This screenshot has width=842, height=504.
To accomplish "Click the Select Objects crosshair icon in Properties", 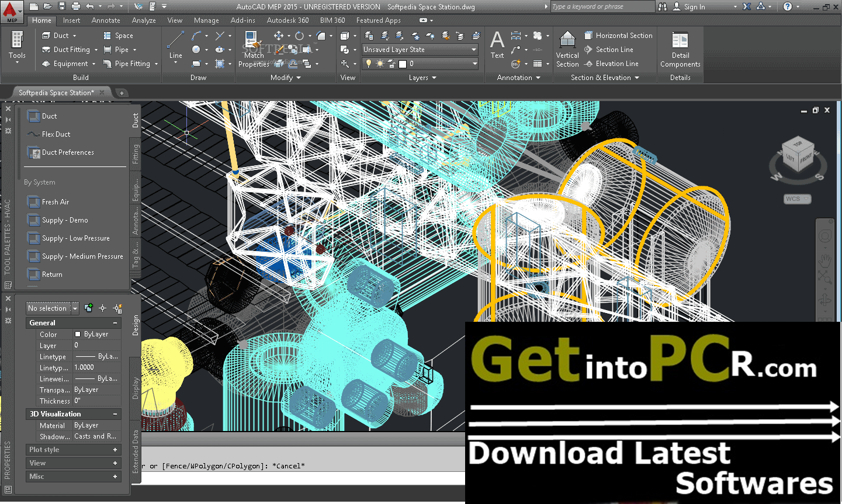I will (102, 308).
